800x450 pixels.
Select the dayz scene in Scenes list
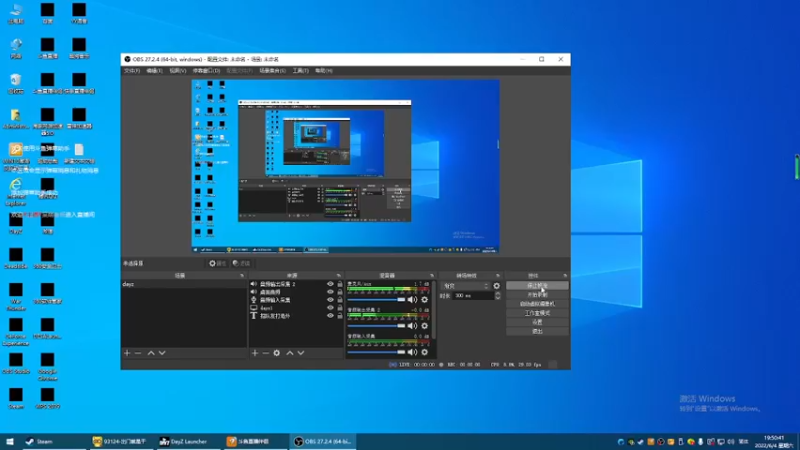[x=184, y=284]
